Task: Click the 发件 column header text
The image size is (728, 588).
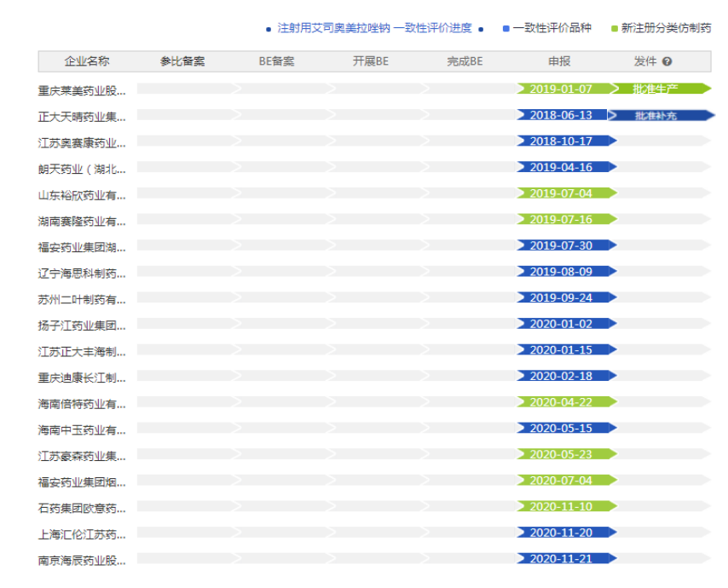Action: [x=645, y=61]
